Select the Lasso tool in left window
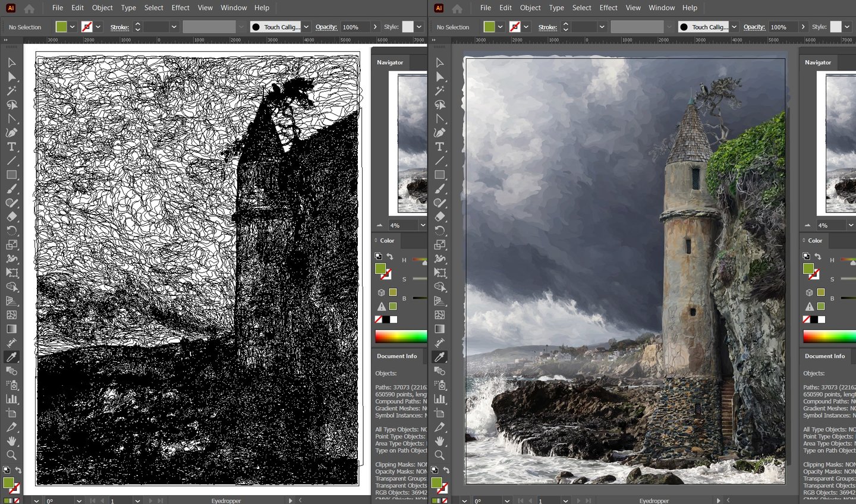Image resolution: width=856 pixels, height=504 pixels. tap(11, 105)
